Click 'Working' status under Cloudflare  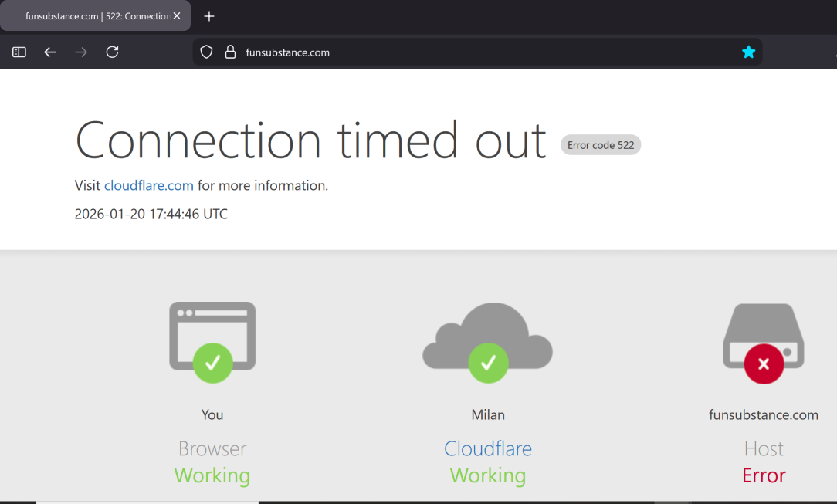tap(488, 475)
